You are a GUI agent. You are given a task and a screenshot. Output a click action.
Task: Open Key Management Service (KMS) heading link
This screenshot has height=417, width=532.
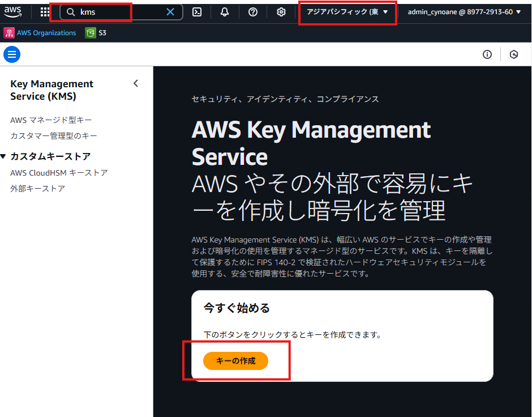click(x=52, y=90)
